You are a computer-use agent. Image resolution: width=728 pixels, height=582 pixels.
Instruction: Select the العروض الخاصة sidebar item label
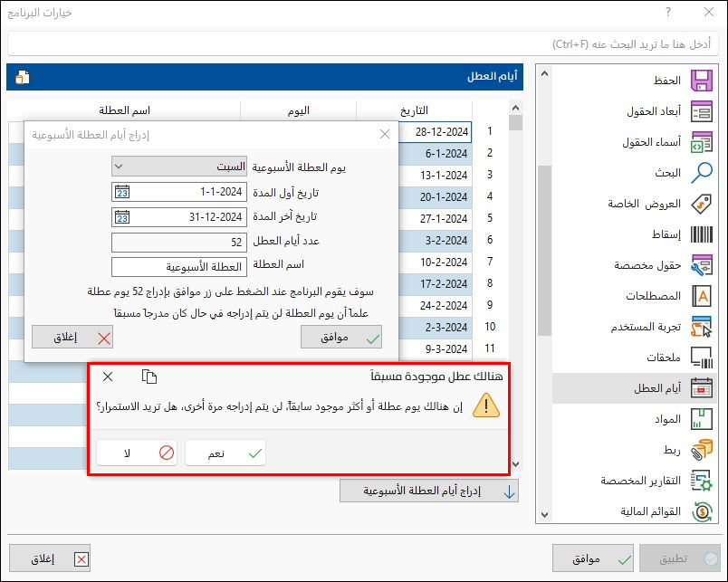click(x=645, y=204)
